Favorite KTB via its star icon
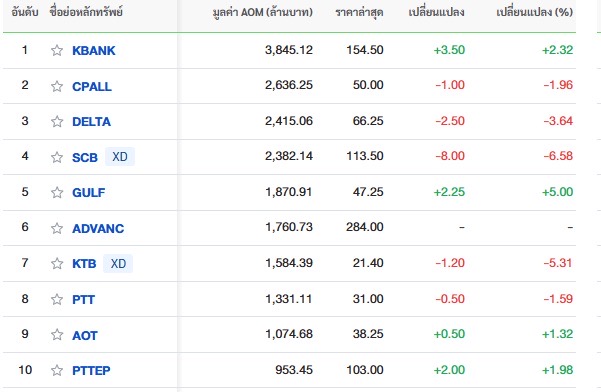Image resolution: width=601 pixels, height=392 pixels. point(57,264)
